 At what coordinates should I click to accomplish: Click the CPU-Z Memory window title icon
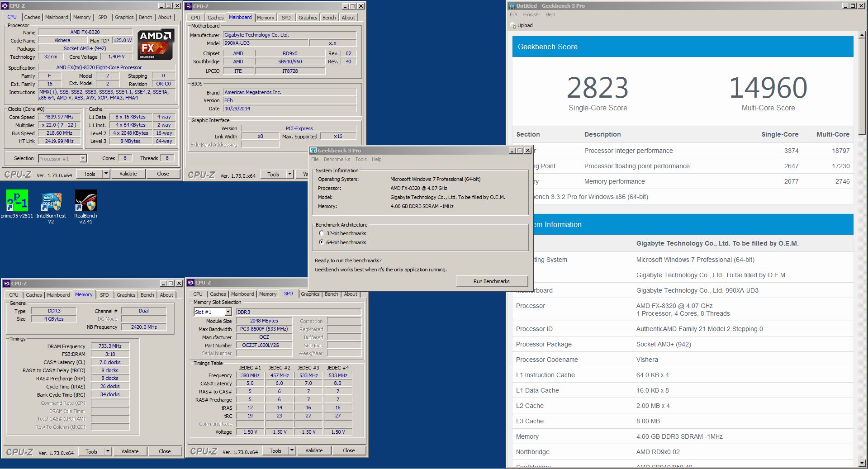pyautogui.click(x=7, y=284)
